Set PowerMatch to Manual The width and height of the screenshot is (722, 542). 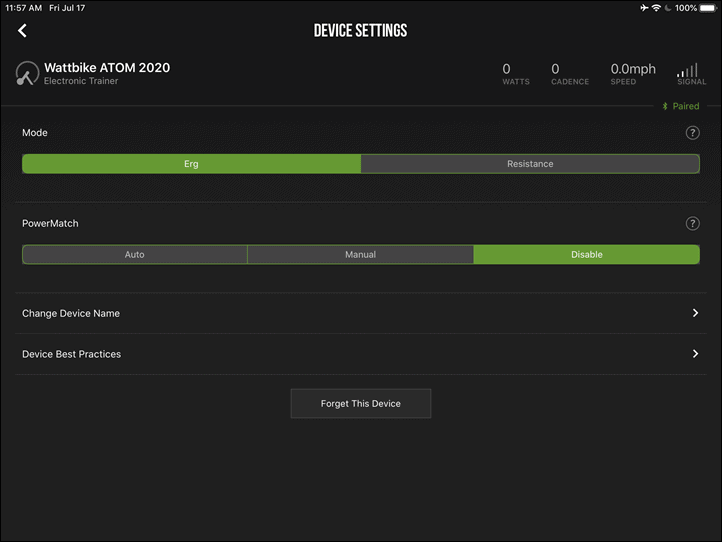361,255
